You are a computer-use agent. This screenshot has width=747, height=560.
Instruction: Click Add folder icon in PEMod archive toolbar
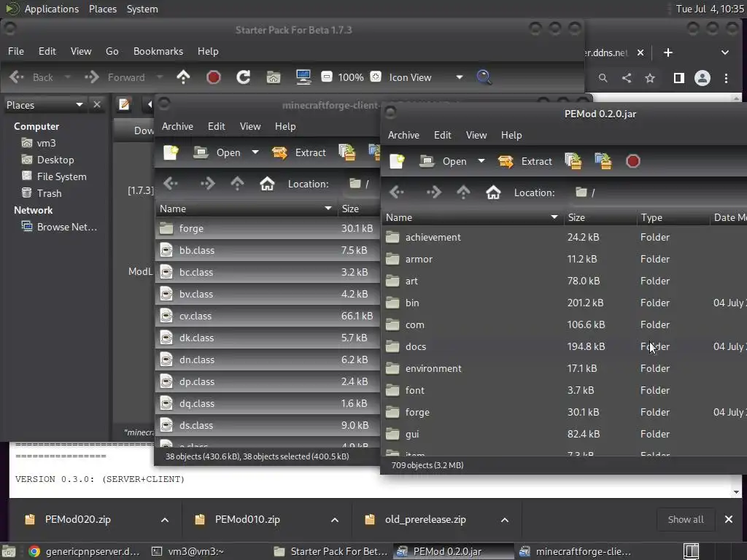point(603,161)
